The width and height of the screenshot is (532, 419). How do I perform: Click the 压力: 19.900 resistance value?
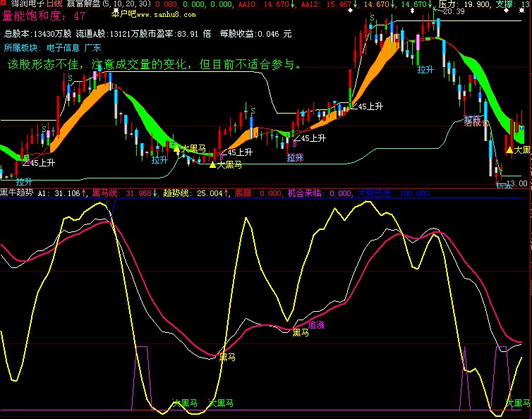(464, 4)
